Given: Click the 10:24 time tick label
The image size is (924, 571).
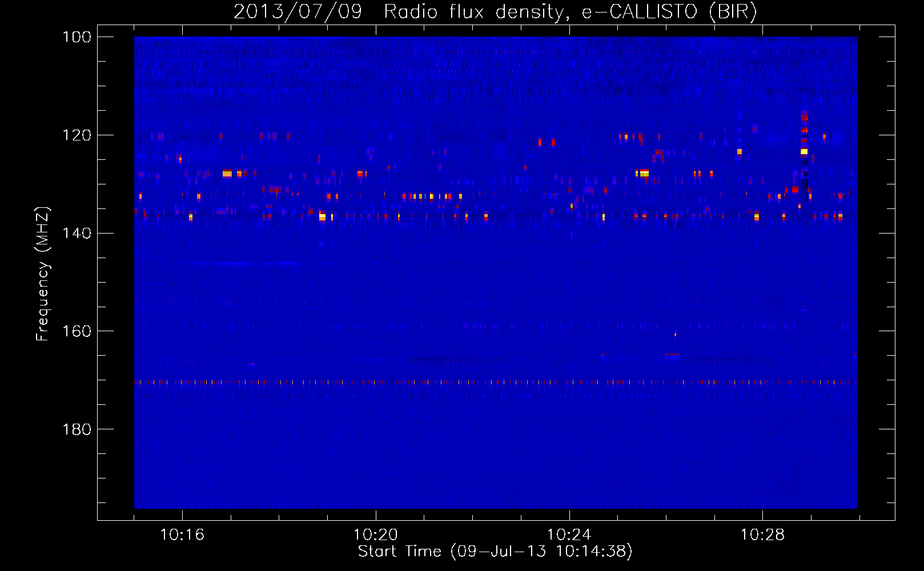Looking at the screenshot, I should coord(569,534).
